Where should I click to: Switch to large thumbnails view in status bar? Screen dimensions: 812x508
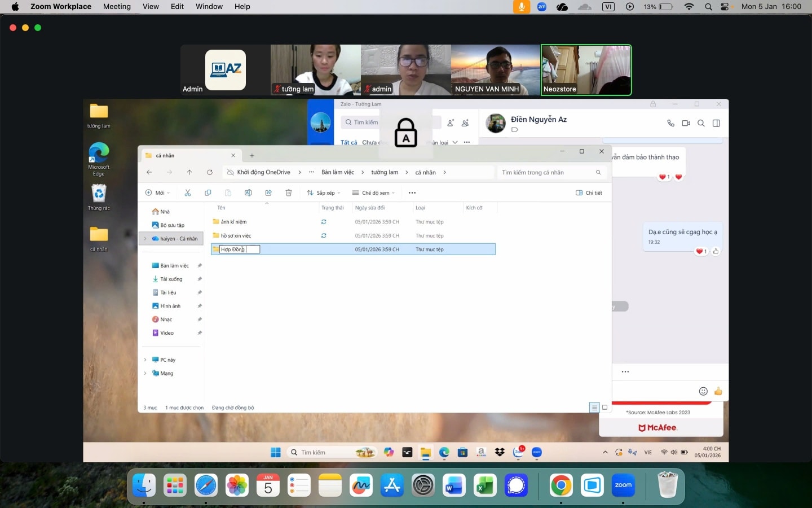tap(605, 408)
